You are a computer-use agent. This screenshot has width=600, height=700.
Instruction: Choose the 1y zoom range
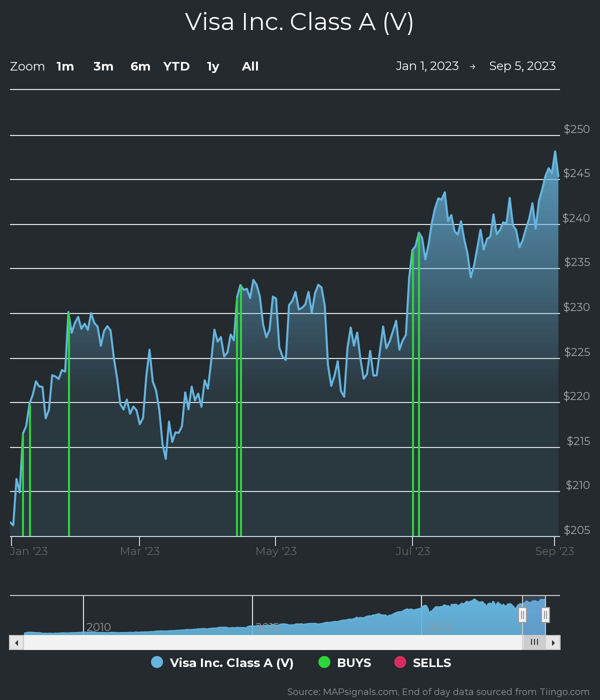tap(213, 66)
